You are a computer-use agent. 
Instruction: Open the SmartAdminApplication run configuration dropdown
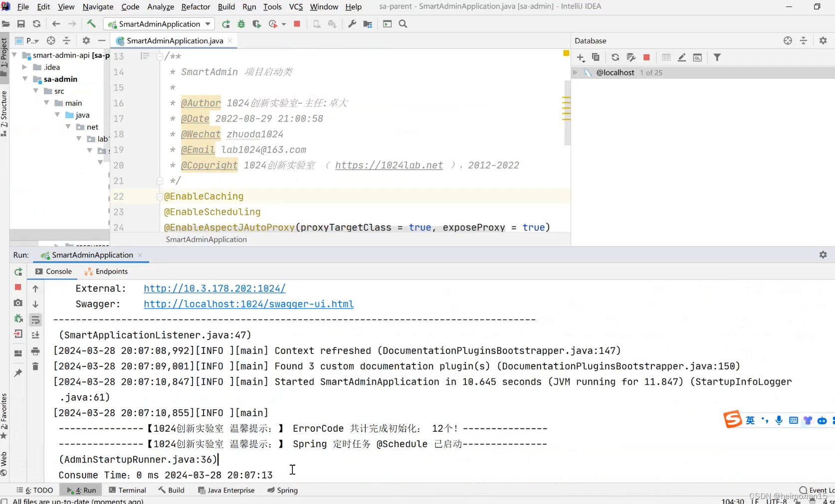point(208,24)
